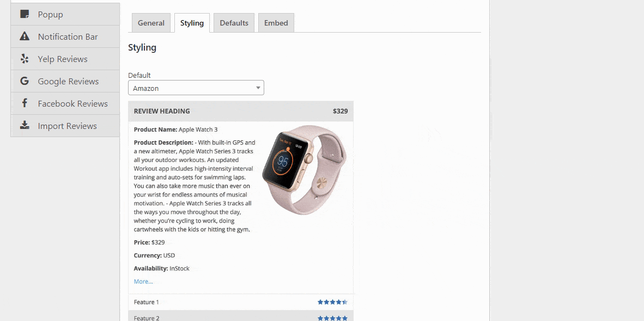Click the Import Reviews download icon
Screen dimensions: 644x321
pos(25,125)
